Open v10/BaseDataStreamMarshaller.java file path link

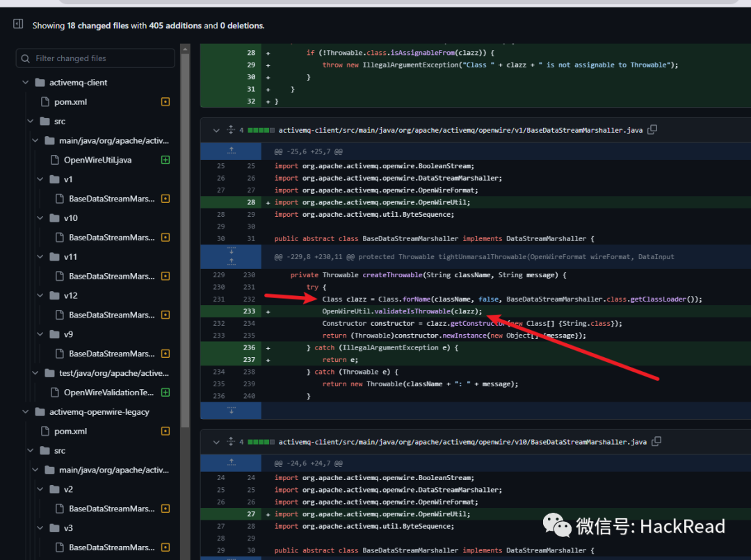(x=462, y=443)
